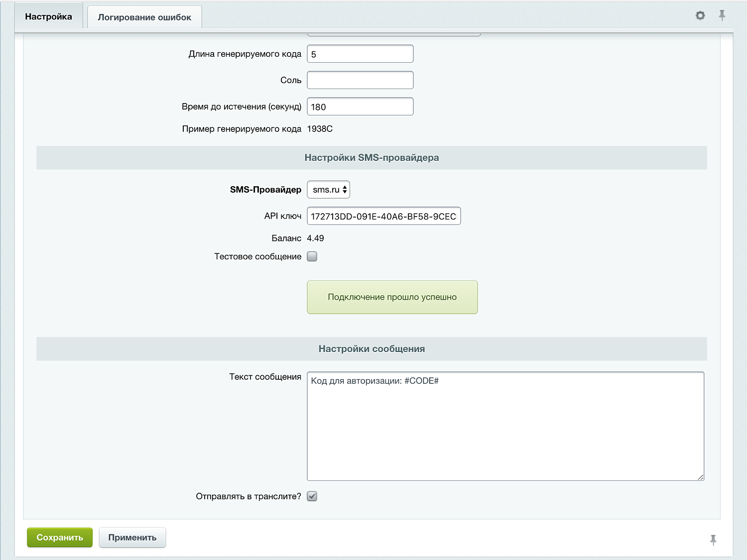Click the message textarea resize handle
Viewport: 747px width, 560px height.
tap(700, 477)
